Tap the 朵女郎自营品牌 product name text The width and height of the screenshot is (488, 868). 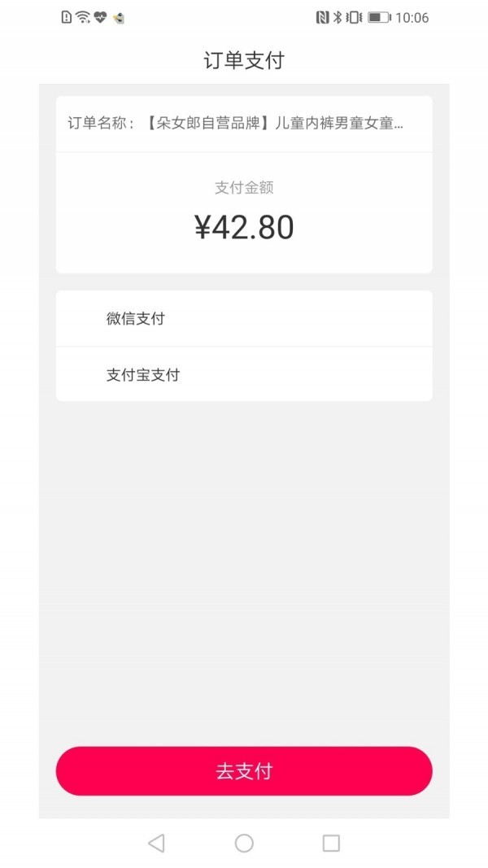(277, 124)
